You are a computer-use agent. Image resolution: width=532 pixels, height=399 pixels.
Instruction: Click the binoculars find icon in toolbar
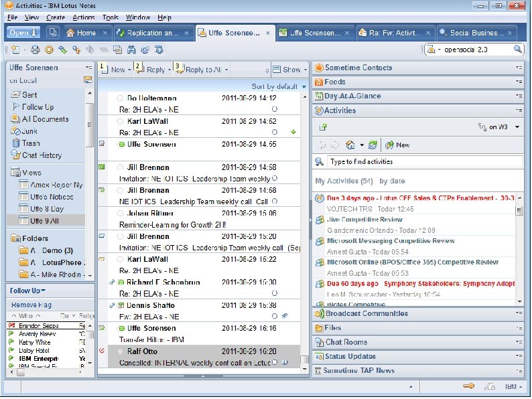tap(131, 50)
